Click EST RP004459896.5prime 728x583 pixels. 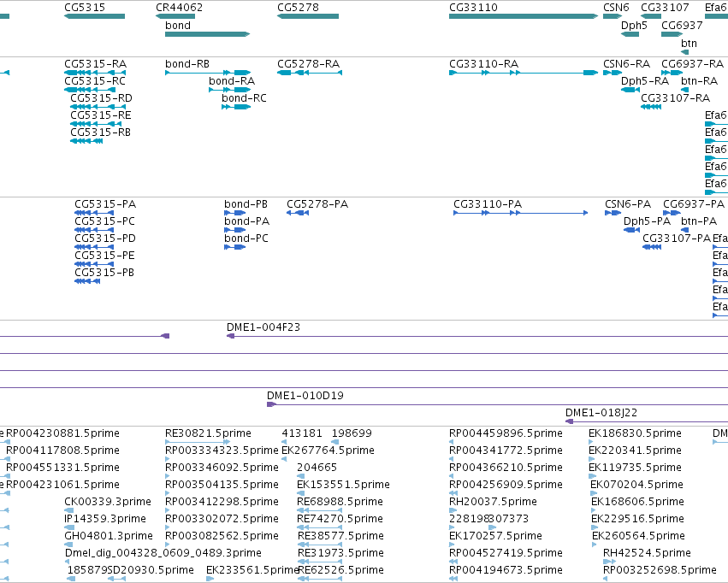(506, 433)
